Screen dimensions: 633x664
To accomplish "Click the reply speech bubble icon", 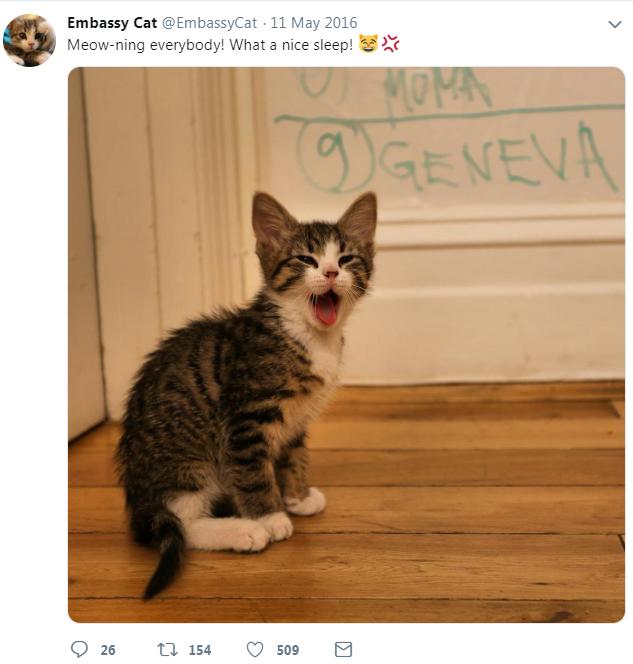I will [x=80, y=649].
